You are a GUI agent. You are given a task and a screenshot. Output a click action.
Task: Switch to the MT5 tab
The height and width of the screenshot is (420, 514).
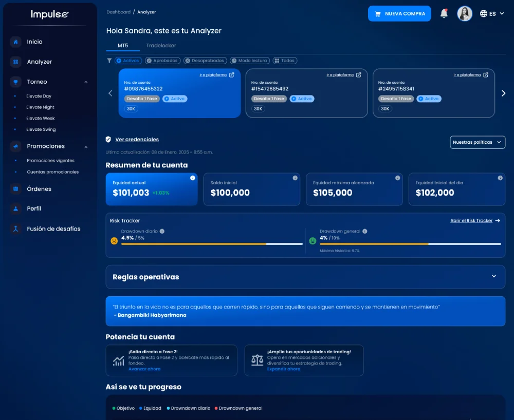click(123, 46)
